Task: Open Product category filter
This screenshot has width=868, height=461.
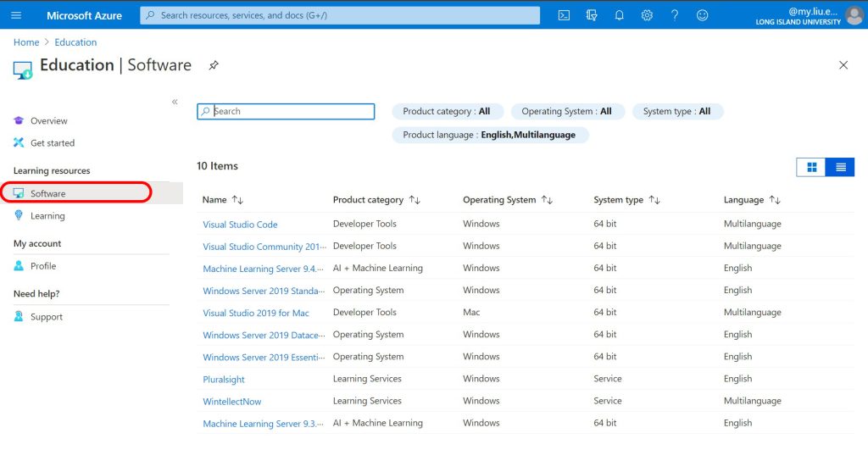Action: point(447,111)
